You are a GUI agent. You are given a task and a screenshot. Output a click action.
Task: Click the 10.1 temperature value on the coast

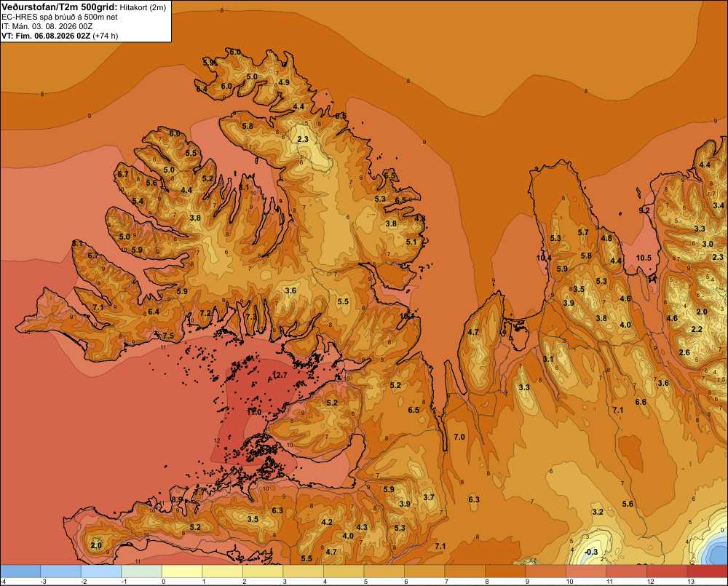pos(407,316)
